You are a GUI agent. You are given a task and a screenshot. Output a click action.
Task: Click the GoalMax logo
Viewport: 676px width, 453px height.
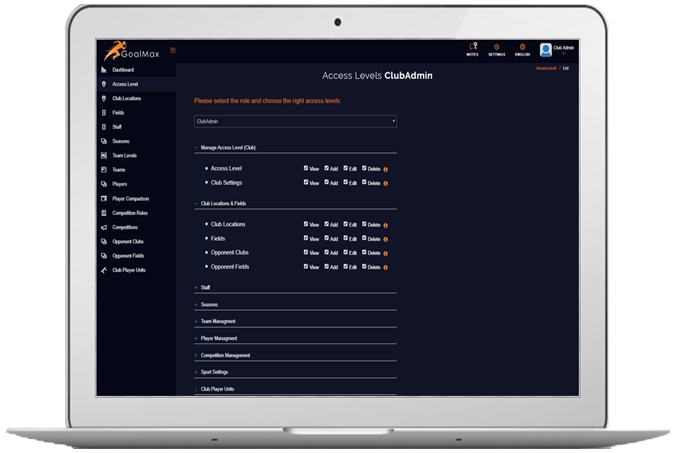(128, 51)
